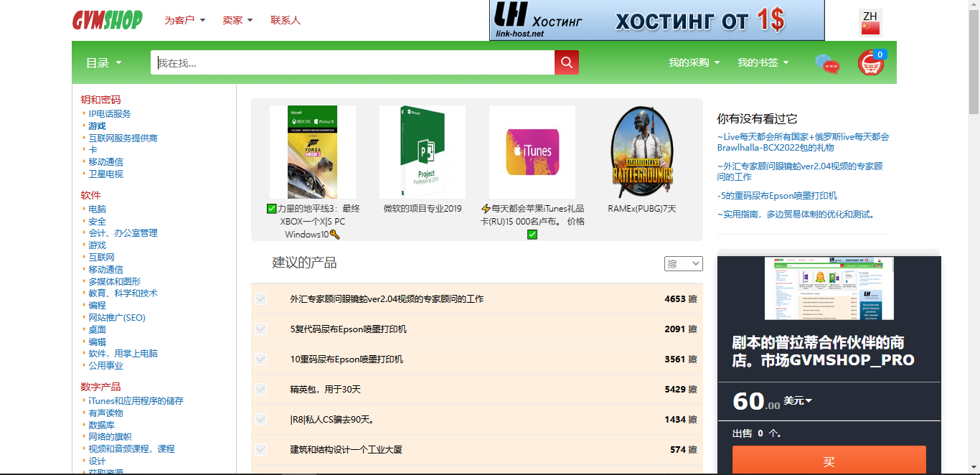Click the orange 买 buy button
Viewport: 980px width, 475px height.
829,460
